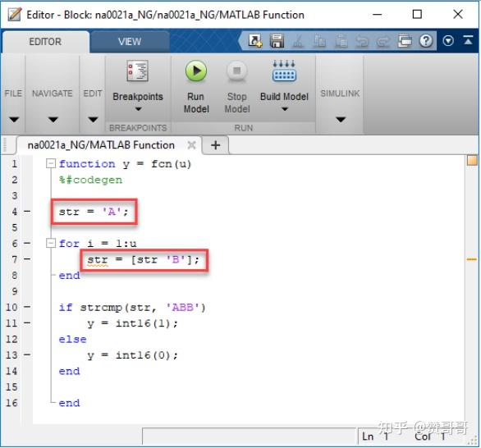Click the "%#codegen" comment line
The image size is (481, 448).
click(x=90, y=180)
